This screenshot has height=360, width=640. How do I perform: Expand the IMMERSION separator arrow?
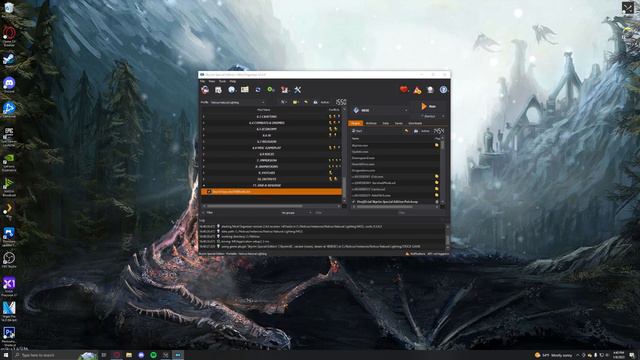(204, 160)
